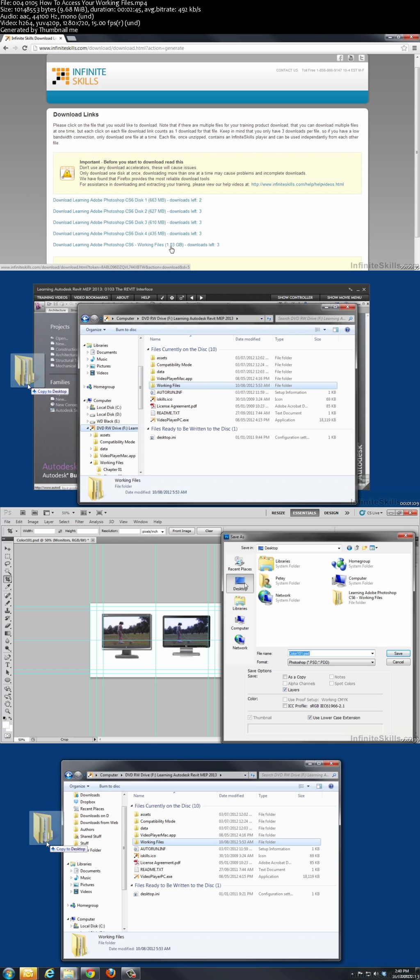The image size is (420, 980).
Task: Toggle Use Lower Case Extension checkbox
Action: tap(310, 718)
